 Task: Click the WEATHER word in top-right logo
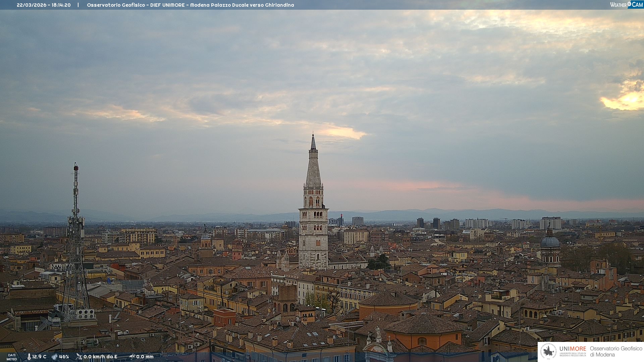tap(618, 5)
